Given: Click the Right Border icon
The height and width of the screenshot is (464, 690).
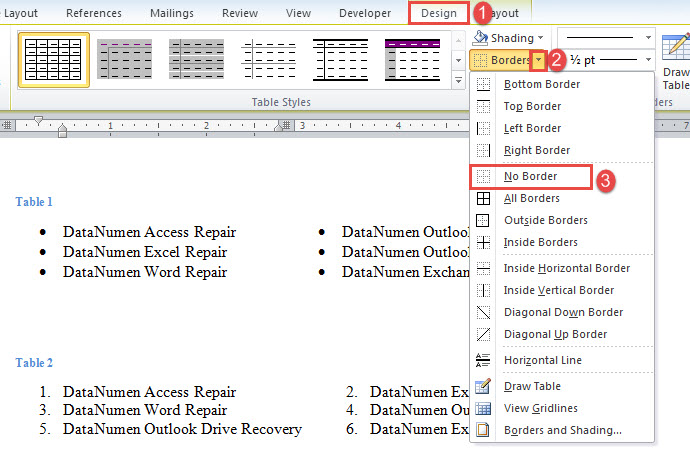Looking at the screenshot, I should (483, 150).
